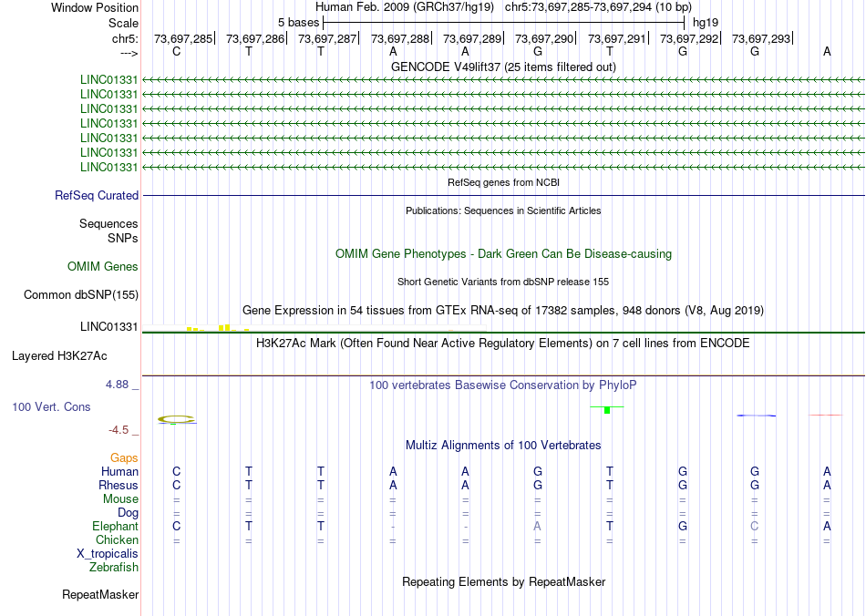This screenshot has width=866, height=616.
Task: Click the 4.88 conservation upper value
Action: (117, 385)
